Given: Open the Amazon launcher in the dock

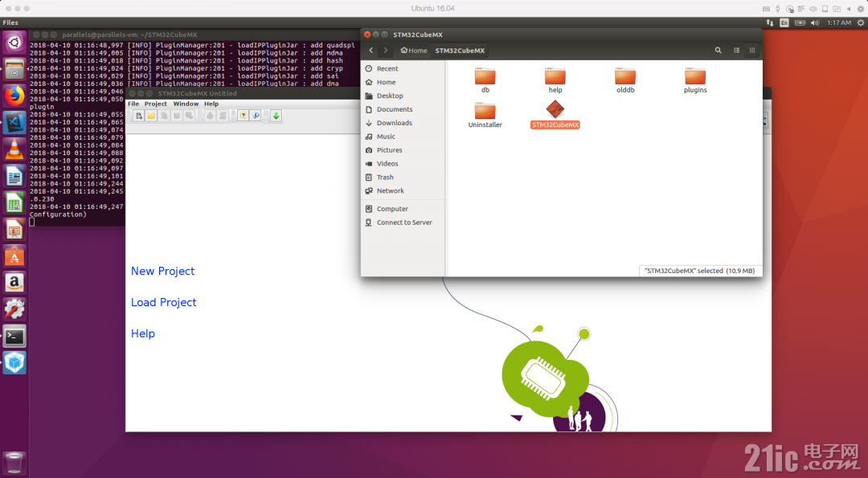Looking at the screenshot, I should [x=14, y=283].
